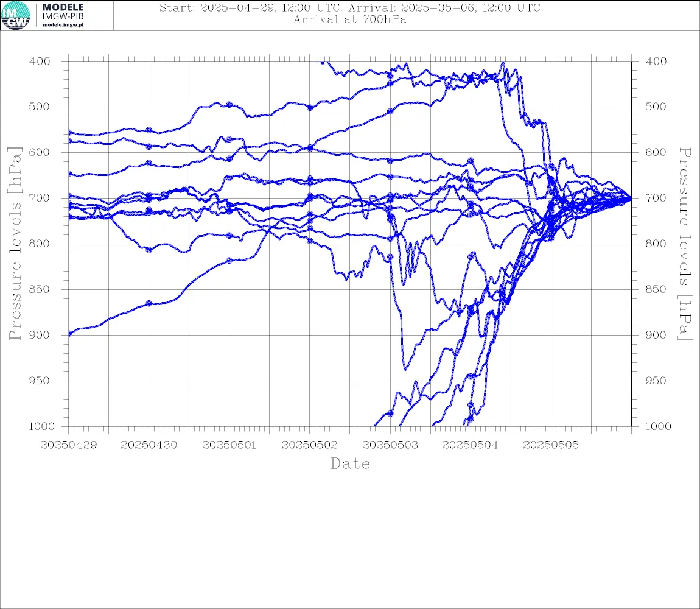Click the left axis value 400
The height and width of the screenshot is (609, 700).
[x=40, y=62]
